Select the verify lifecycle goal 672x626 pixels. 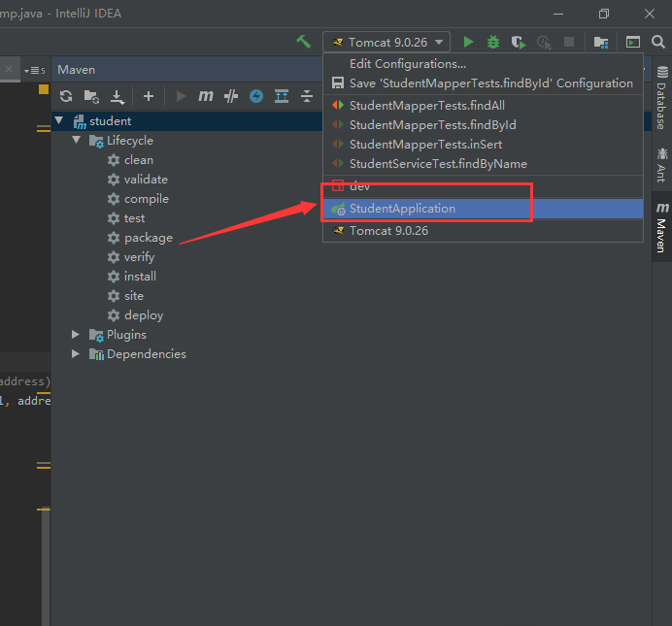139,257
